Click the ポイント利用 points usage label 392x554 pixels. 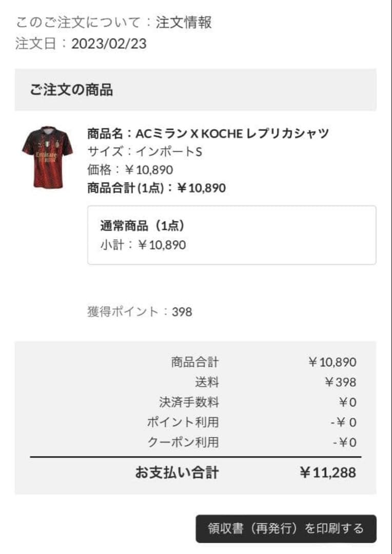(183, 422)
